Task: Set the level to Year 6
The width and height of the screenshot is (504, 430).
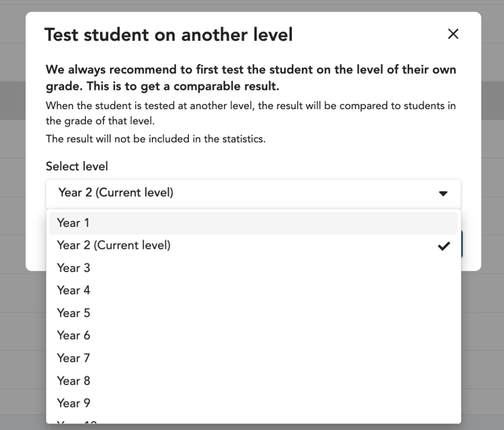Action: tap(74, 336)
